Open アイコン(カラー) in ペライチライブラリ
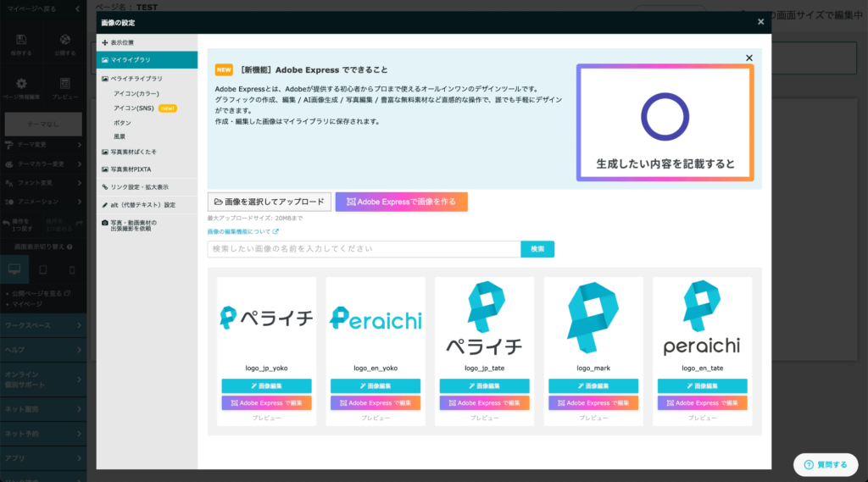Viewport: 868px width, 482px height. point(136,93)
